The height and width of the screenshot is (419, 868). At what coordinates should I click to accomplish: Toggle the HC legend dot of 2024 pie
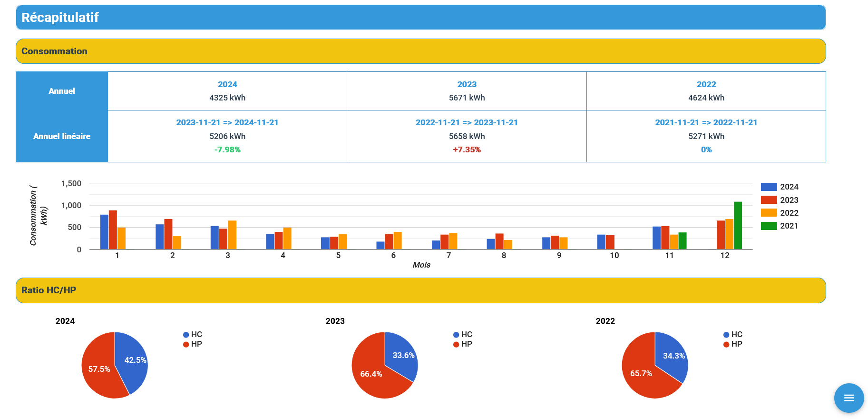tap(186, 335)
